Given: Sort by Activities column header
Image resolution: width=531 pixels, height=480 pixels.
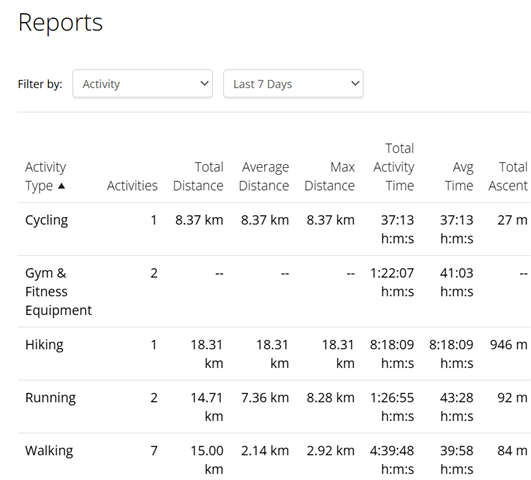Looking at the screenshot, I should (x=132, y=186).
